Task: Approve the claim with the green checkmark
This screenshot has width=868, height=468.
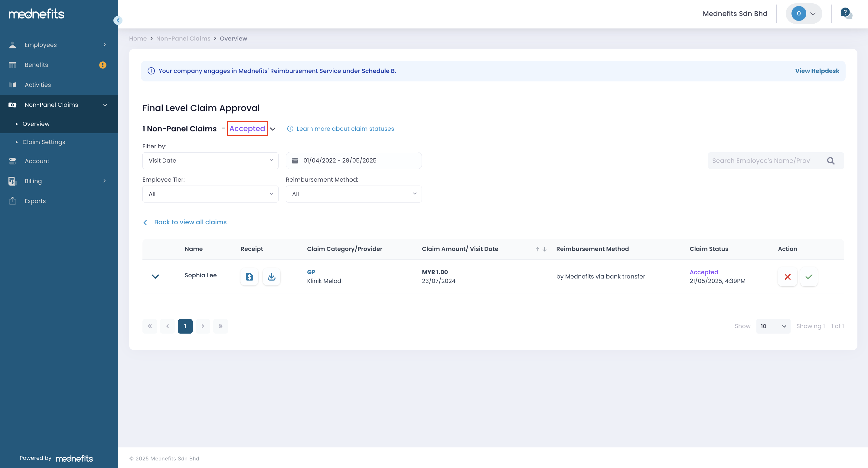Action: point(809,276)
